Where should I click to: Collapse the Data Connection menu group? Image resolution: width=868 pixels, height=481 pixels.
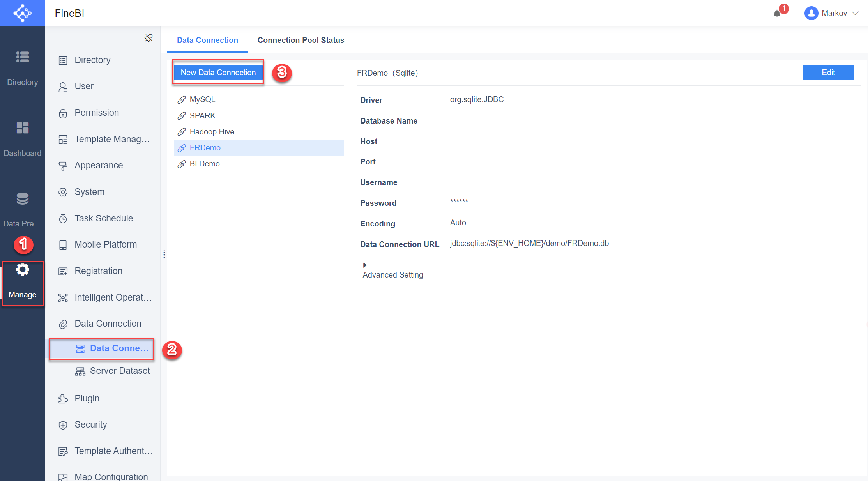point(103,324)
